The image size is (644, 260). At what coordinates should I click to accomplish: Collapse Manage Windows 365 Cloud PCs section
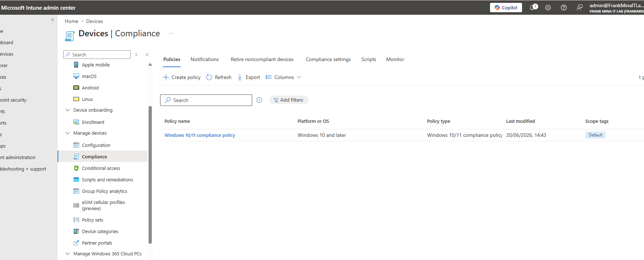[x=68, y=254]
